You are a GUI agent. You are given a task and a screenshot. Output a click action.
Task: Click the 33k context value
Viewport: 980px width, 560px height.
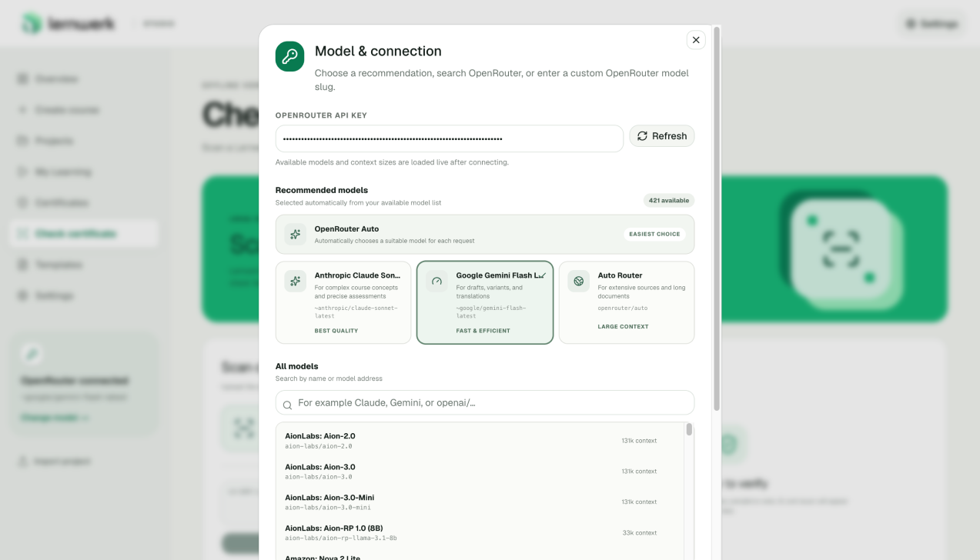640,533
